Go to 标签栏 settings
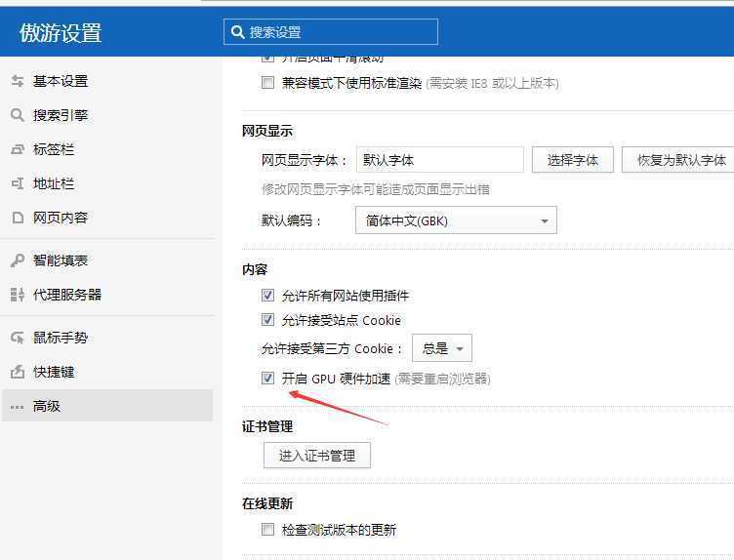The image size is (734, 560). tap(54, 149)
